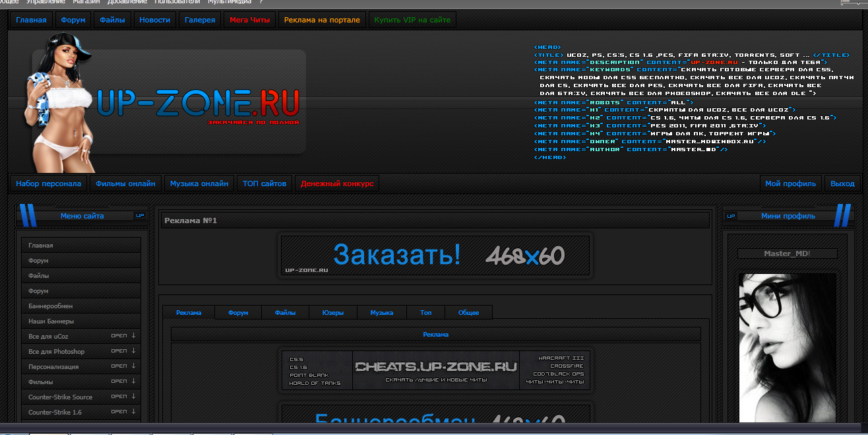Click the cheats.up-zone.ru banner
Viewport: 868px width, 435px height.
pyautogui.click(x=436, y=370)
